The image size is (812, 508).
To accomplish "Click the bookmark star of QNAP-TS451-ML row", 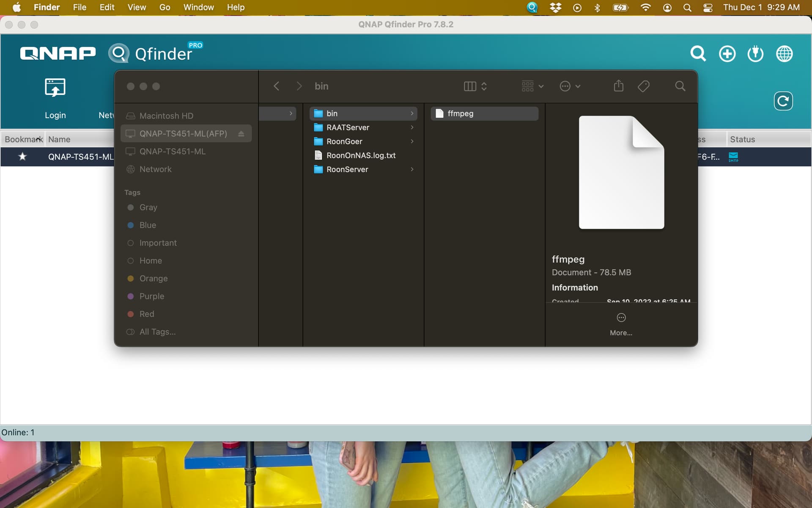I will [22, 157].
